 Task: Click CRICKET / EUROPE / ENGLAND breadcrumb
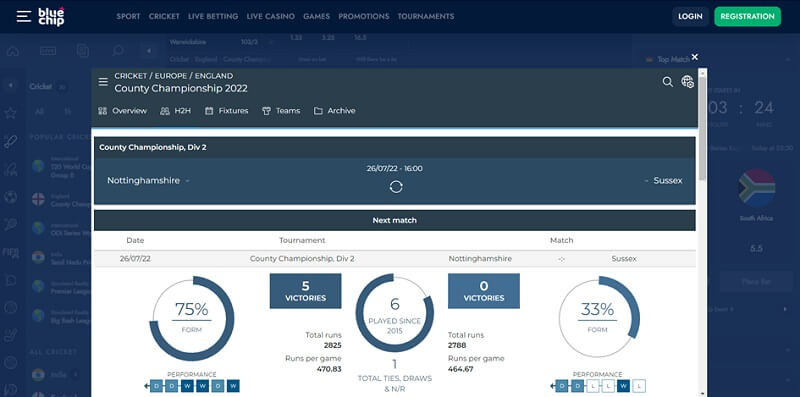(x=173, y=76)
